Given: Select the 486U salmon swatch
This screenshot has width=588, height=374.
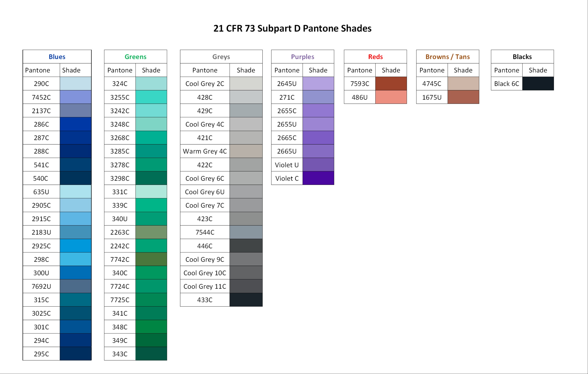Looking at the screenshot, I should [391, 97].
